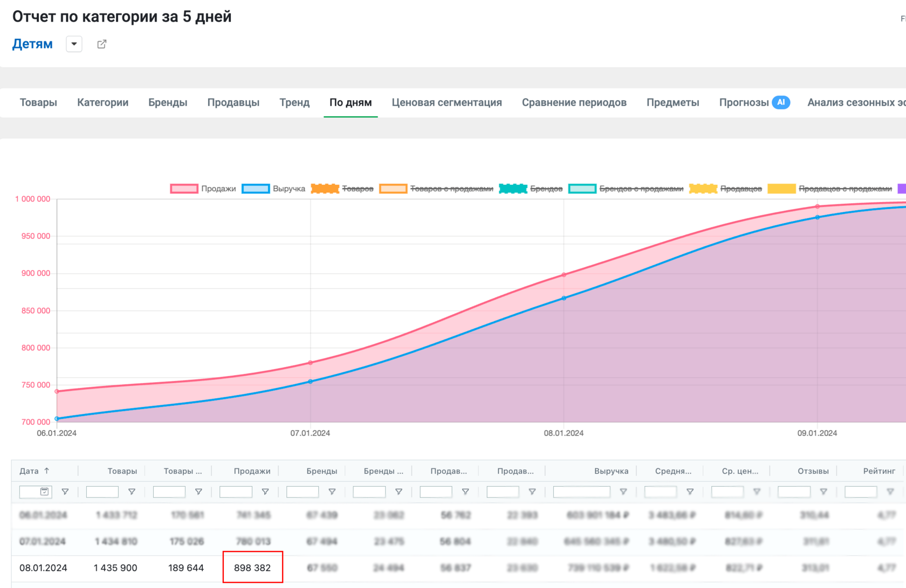Open the Прогнозы AI tab
The width and height of the screenshot is (906, 588).
tap(754, 102)
